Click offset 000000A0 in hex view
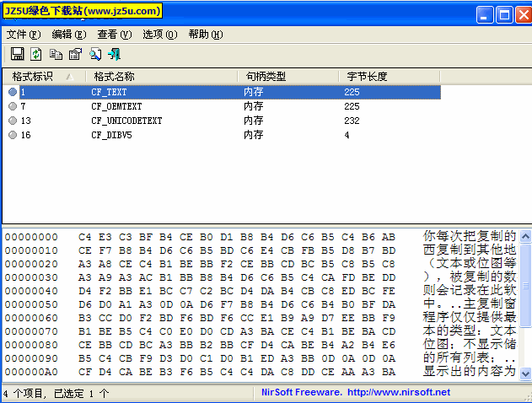Viewport: 532px width, 403px height. (x=31, y=372)
